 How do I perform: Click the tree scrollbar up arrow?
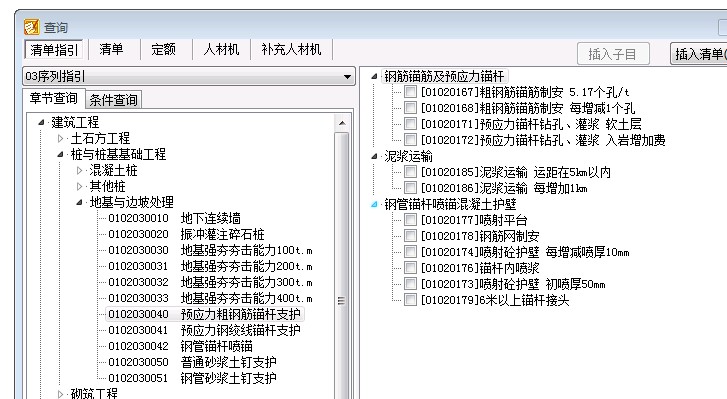pos(342,123)
